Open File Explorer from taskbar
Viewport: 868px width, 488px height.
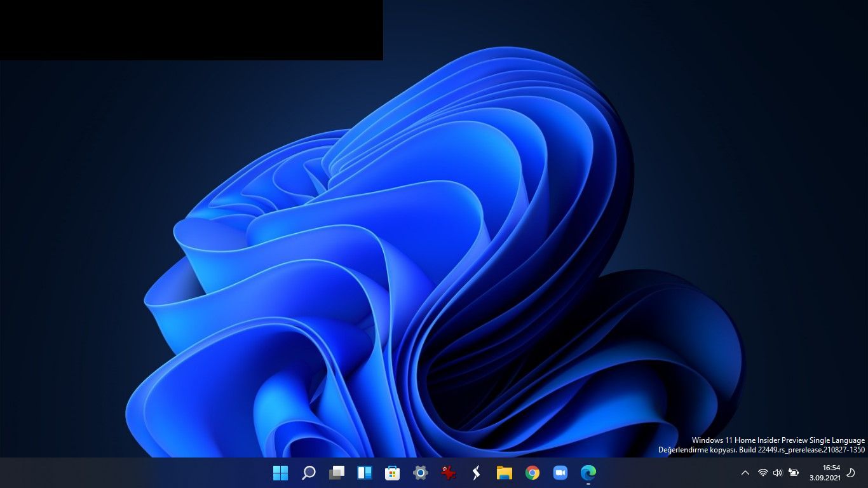[505, 473]
